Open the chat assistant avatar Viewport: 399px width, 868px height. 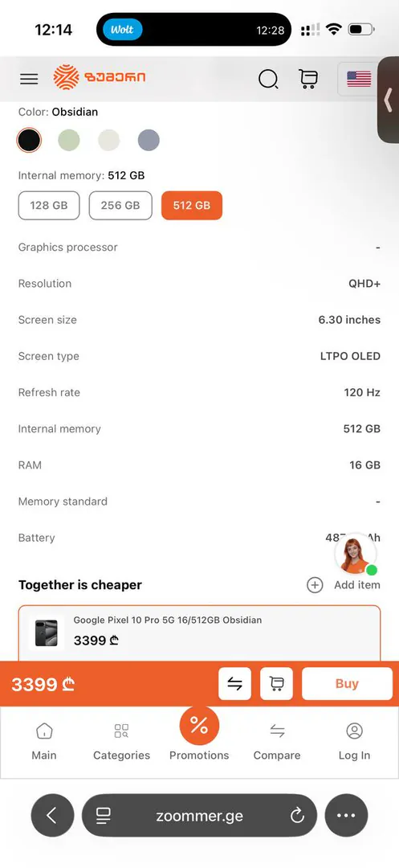pyautogui.click(x=356, y=554)
